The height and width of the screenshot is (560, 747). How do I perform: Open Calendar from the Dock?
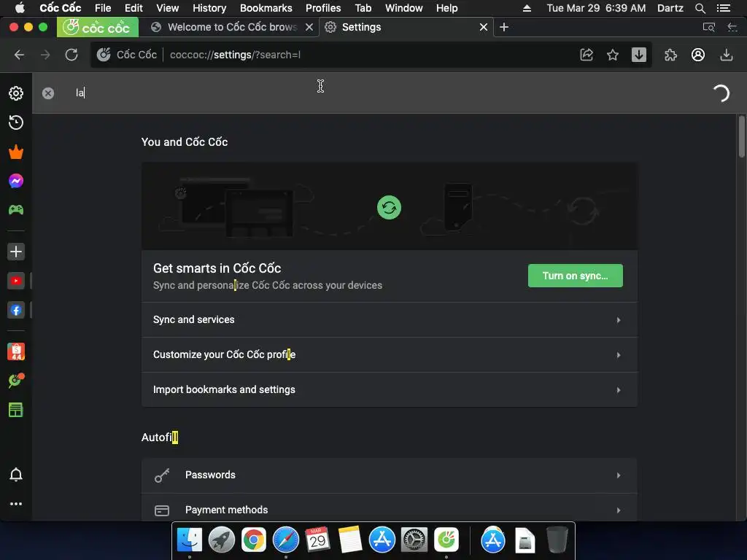[317, 540]
